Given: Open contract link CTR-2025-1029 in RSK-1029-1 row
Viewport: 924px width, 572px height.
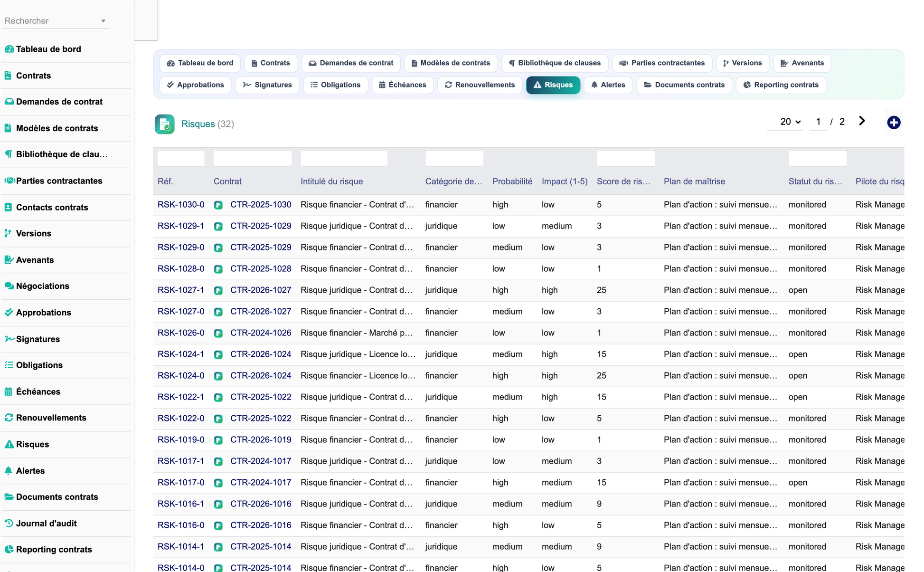Looking at the screenshot, I should point(261,226).
